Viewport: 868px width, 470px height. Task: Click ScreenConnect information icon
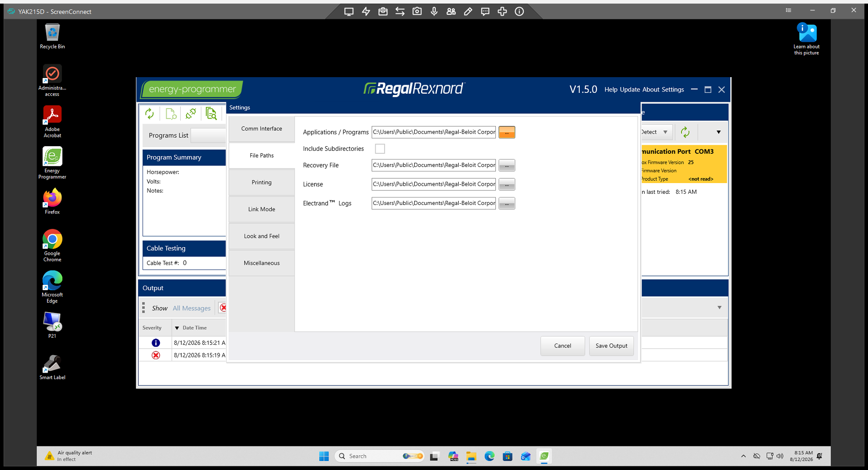pos(519,12)
